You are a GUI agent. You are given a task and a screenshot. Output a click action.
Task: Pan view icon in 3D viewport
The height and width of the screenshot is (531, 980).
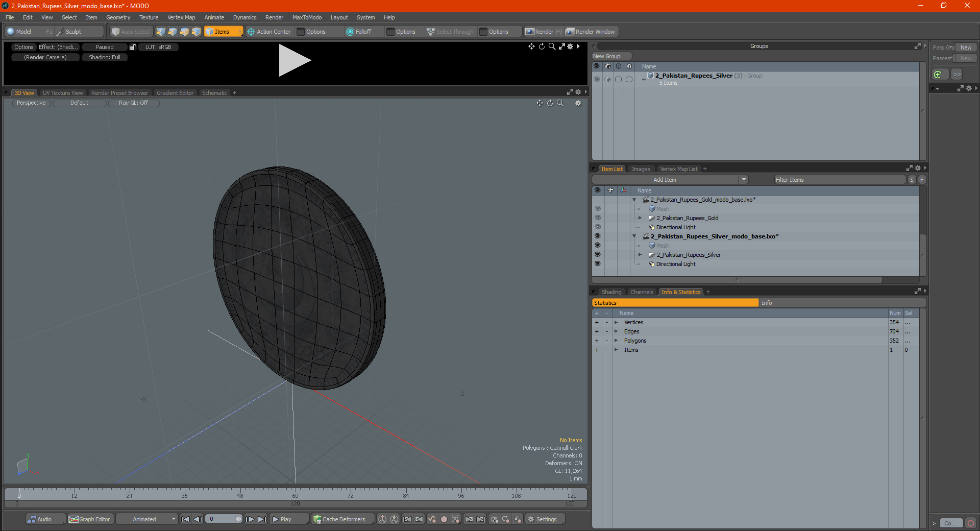[540, 103]
